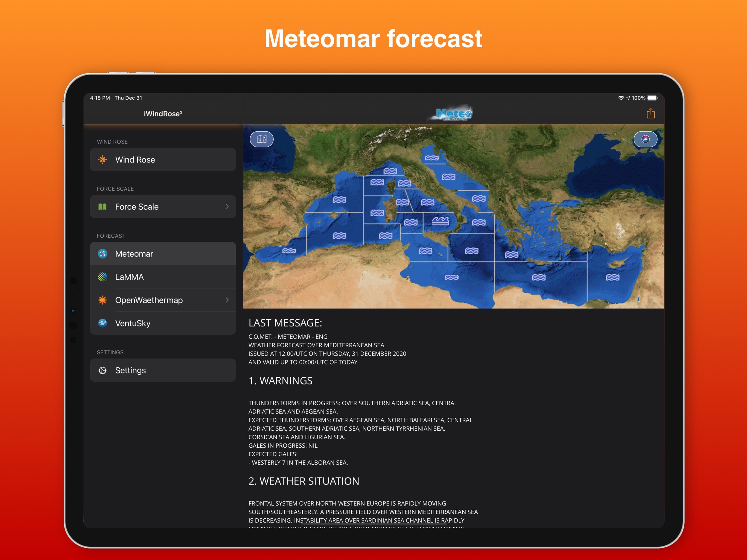Click the iWindRose² sidebar title

[163, 114]
